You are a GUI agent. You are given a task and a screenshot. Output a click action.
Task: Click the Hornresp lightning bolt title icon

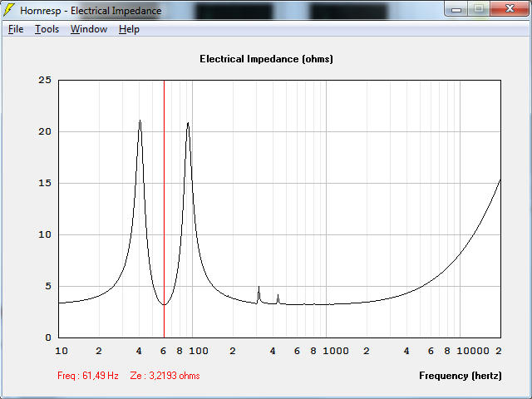click(9, 10)
